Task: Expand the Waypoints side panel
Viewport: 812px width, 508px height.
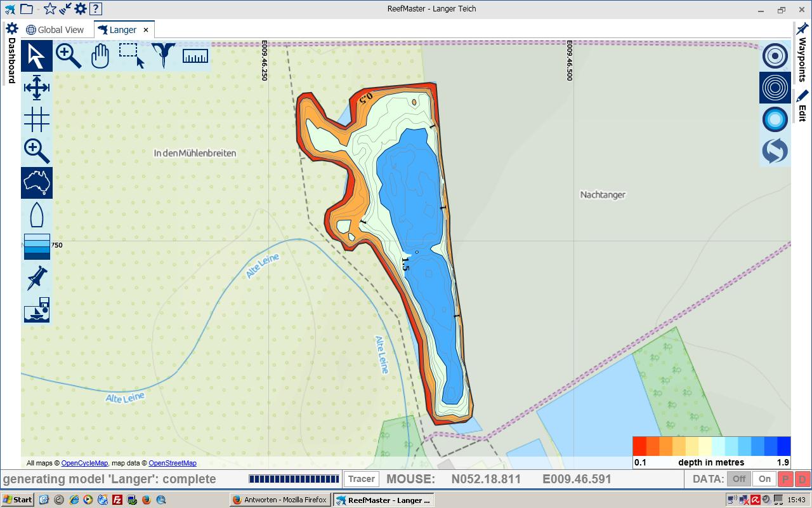Action: coord(802,53)
